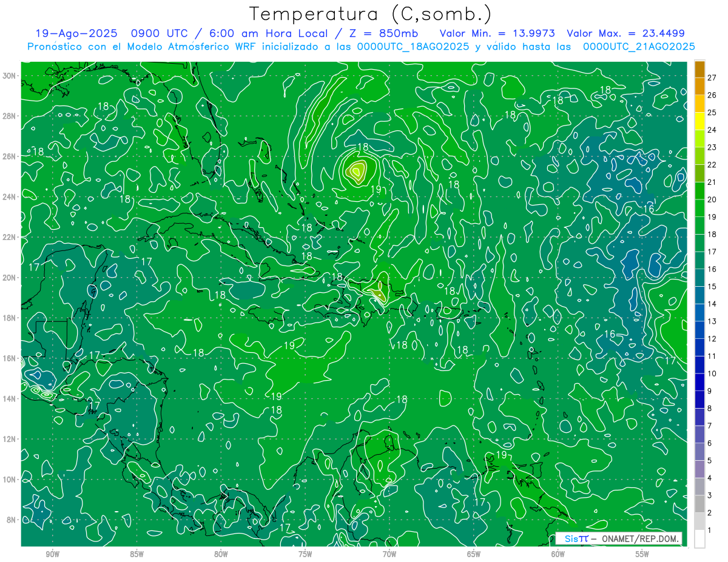Click the "10N" latitude axis label

(x=10, y=479)
